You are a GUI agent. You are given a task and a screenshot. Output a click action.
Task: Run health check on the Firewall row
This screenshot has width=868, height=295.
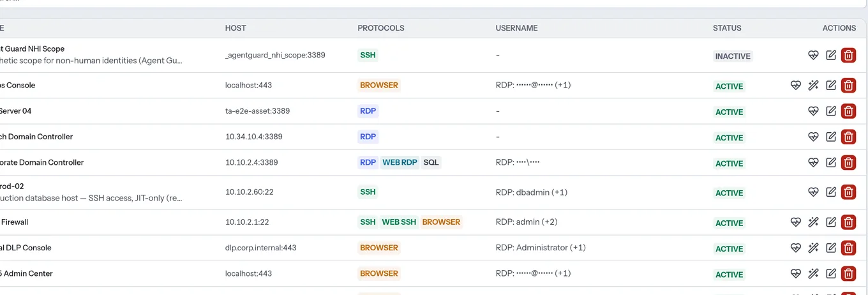[x=795, y=222]
